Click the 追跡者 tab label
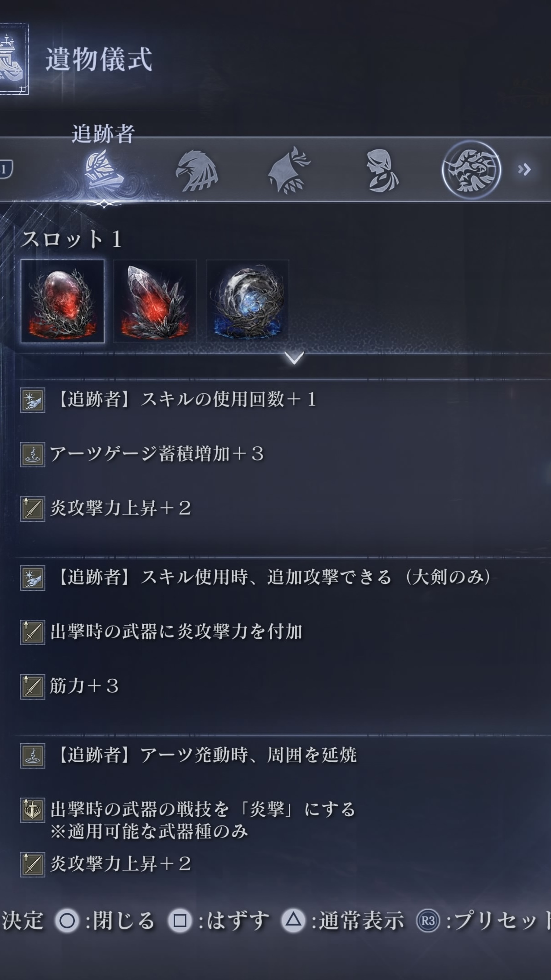The height and width of the screenshot is (980, 551). tap(103, 134)
